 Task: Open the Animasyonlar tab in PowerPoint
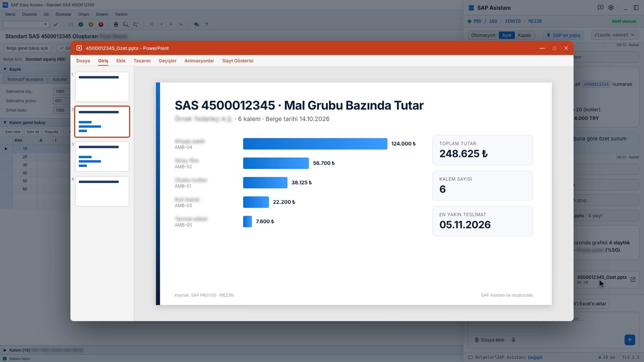pyautogui.click(x=199, y=61)
